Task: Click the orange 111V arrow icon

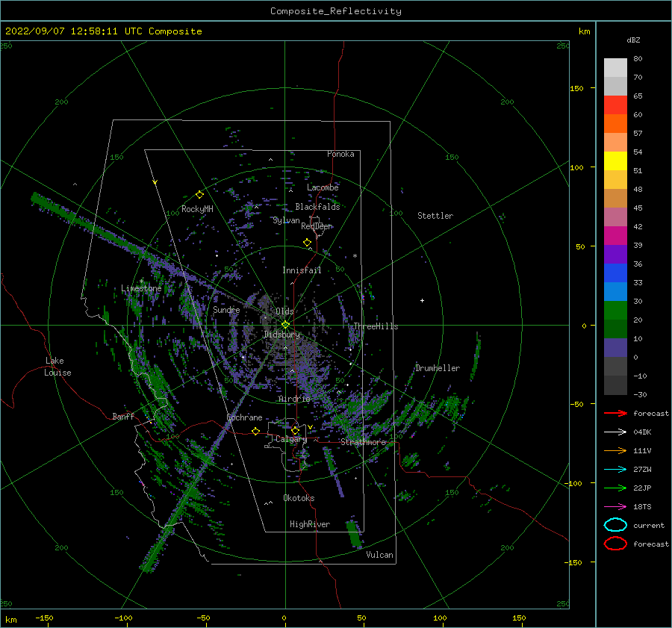Action: (615, 450)
